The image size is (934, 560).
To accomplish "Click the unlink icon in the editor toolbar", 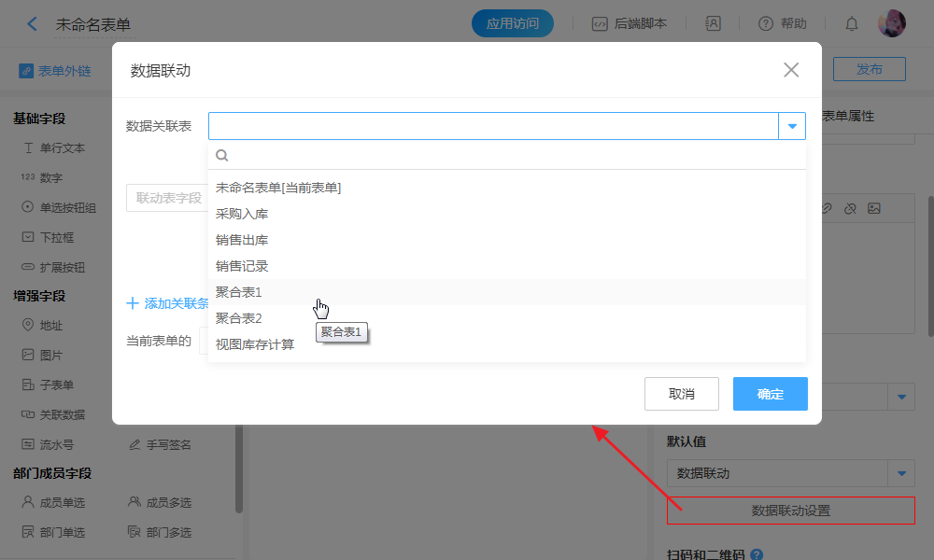I will coord(850,208).
